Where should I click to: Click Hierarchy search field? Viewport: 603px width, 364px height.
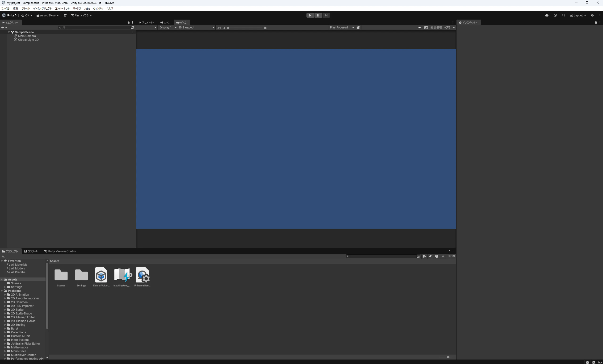(94, 28)
